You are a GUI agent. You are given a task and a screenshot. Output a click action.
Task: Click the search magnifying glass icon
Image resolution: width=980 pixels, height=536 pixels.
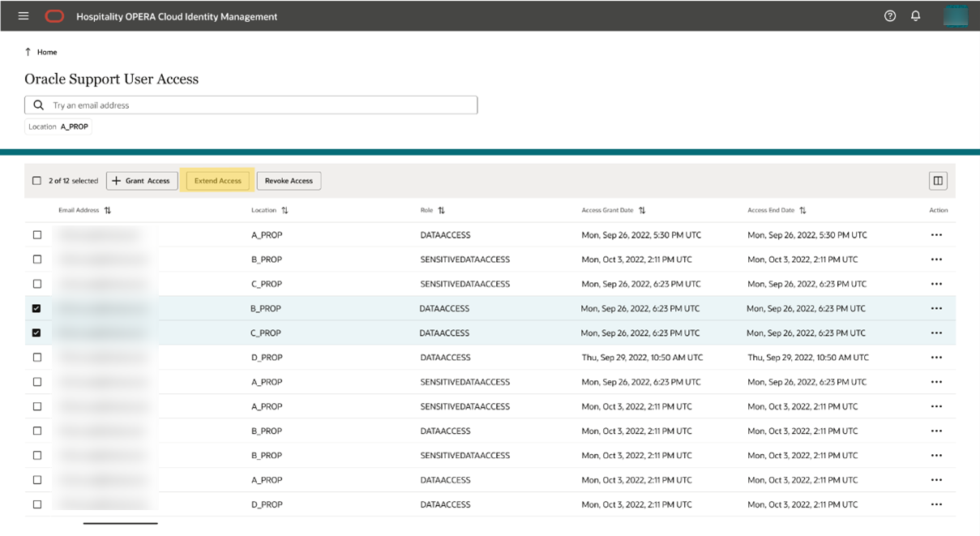click(37, 105)
